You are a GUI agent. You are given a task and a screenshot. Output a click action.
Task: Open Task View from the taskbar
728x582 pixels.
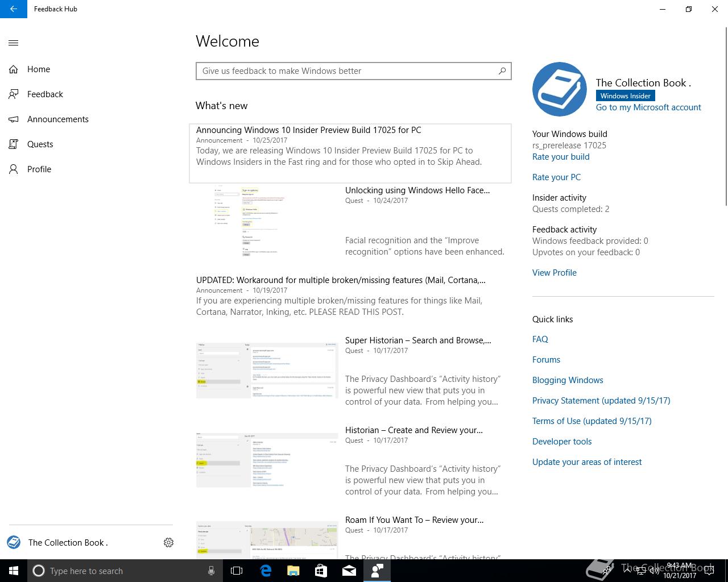[x=237, y=571]
